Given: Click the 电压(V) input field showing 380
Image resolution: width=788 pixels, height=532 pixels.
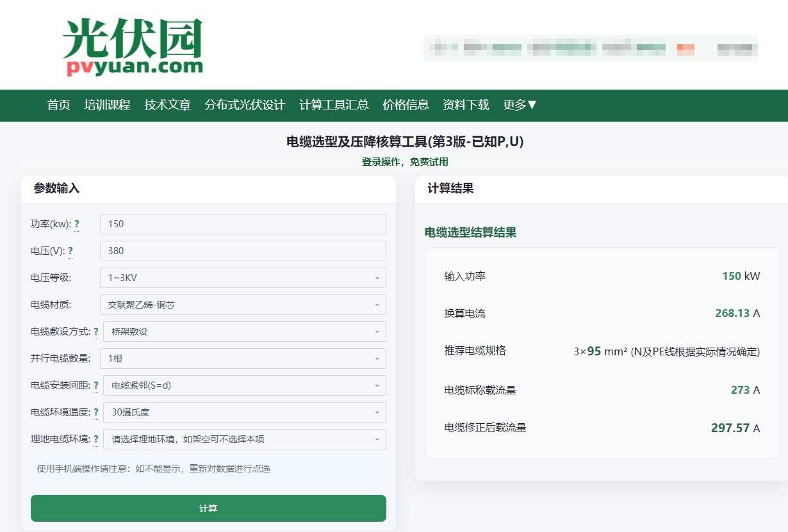Looking at the screenshot, I should [243, 251].
